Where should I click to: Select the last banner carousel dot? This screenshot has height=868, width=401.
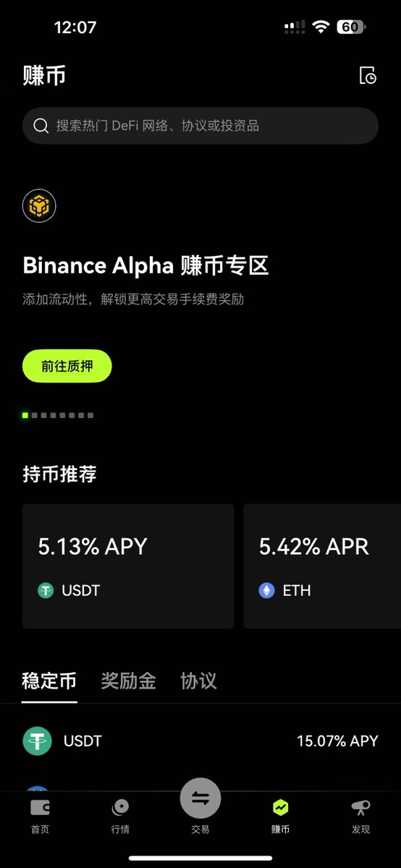90,415
